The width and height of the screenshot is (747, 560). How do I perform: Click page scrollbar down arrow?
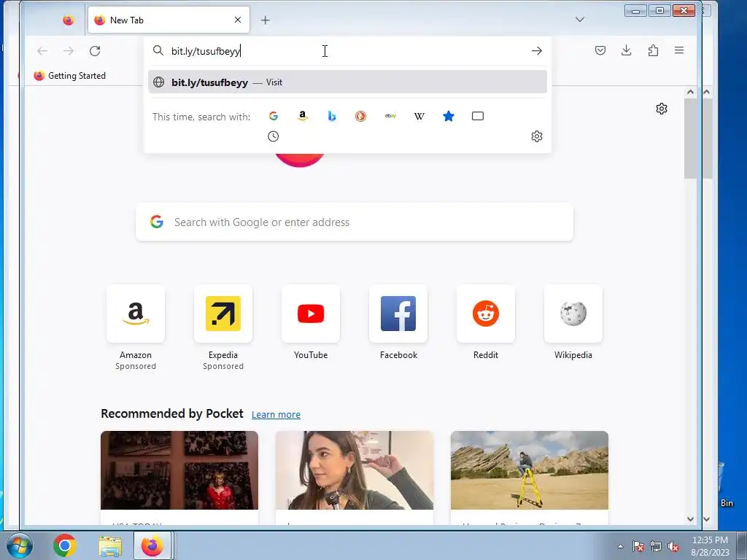point(690,519)
